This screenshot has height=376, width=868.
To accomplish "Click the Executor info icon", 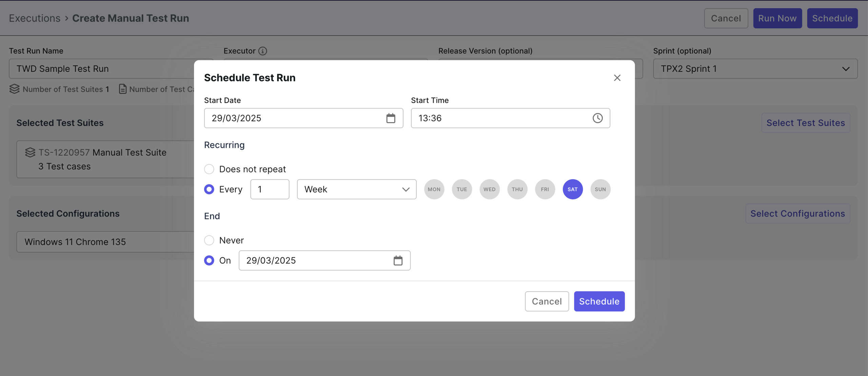I will [262, 51].
